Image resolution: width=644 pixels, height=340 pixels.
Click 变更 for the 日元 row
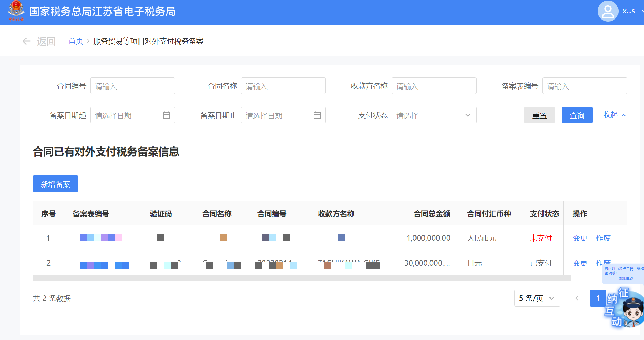point(580,263)
